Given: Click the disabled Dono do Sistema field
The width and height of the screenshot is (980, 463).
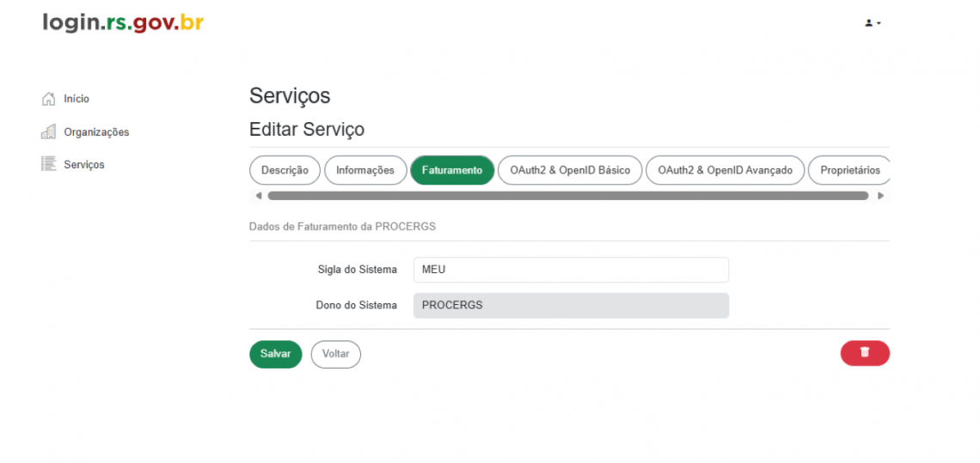Looking at the screenshot, I should coord(572,306).
